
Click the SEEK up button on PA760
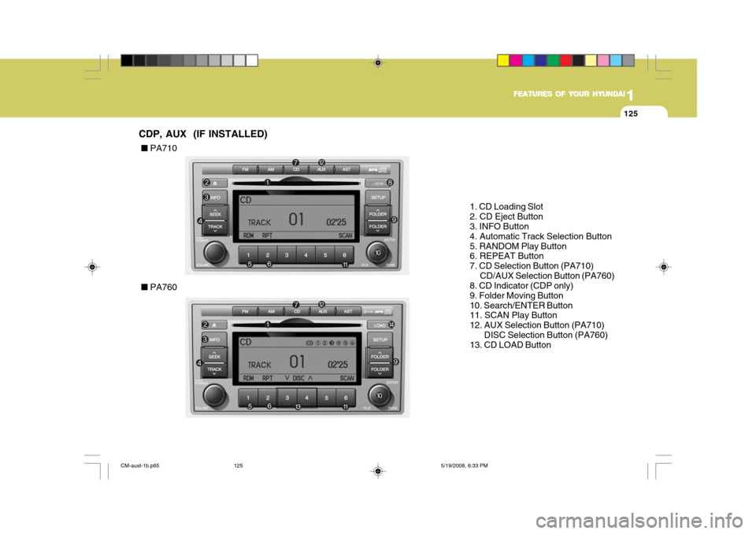(214, 355)
